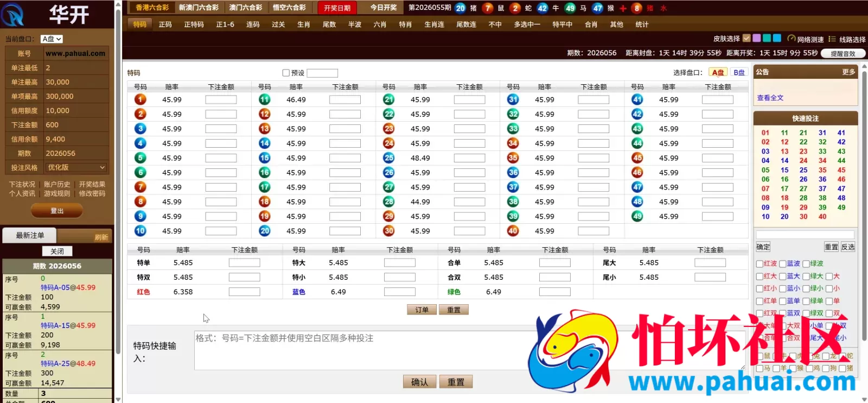
Task: Check the 红波 quick-bet checkbox
Action: point(759,264)
